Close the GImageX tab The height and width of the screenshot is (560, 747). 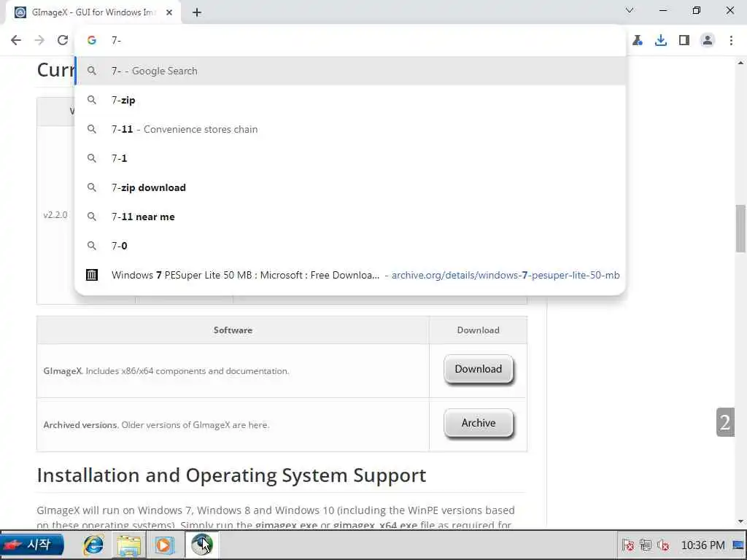pyautogui.click(x=169, y=12)
